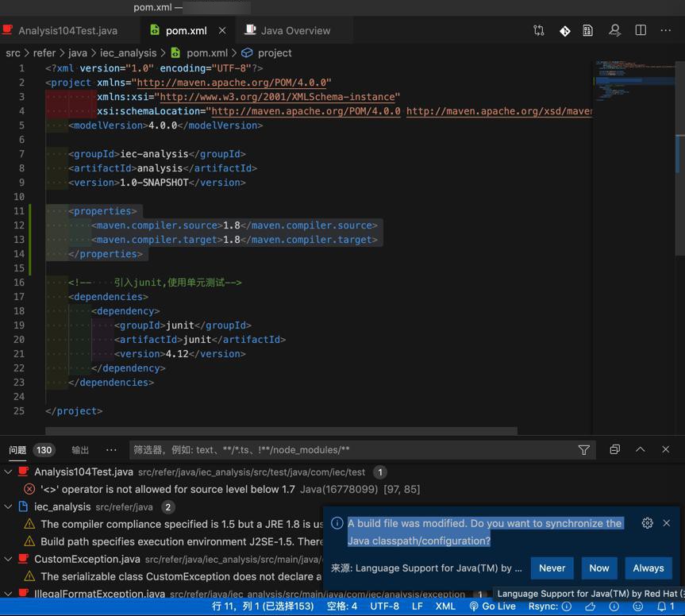Open the editor's more actions ellipsis menu

pyautogui.click(x=665, y=30)
